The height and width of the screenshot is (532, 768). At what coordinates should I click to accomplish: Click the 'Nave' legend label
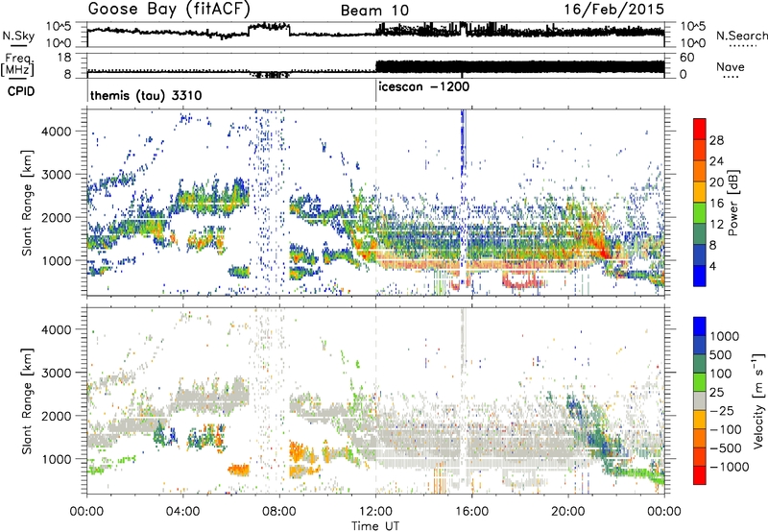[x=730, y=66]
